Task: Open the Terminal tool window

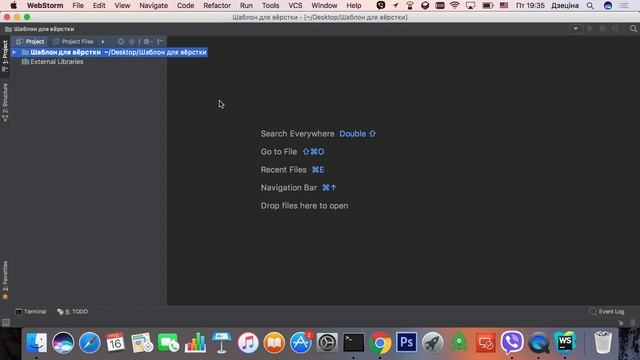Action: tap(31, 311)
